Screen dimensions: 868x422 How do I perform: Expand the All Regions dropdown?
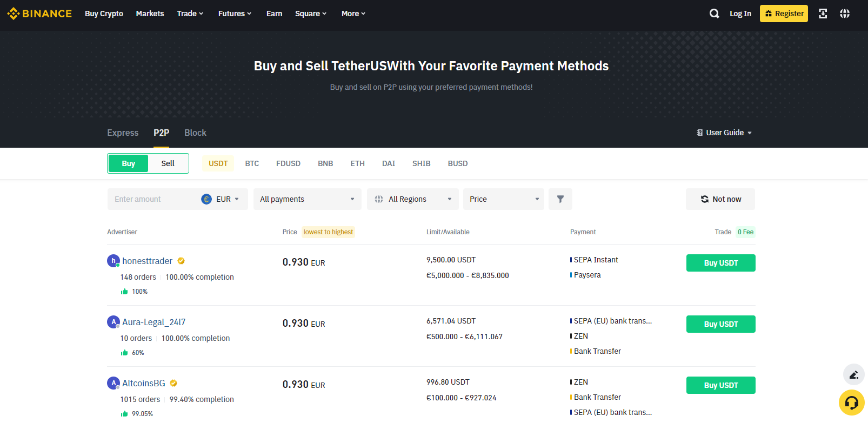[x=413, y=199]
